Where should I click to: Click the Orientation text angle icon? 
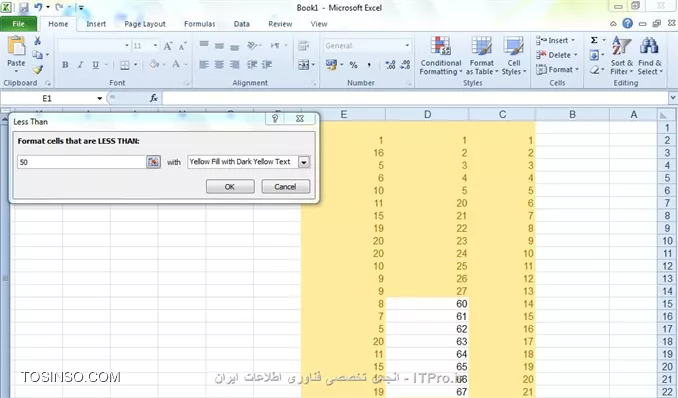(253, 45)
